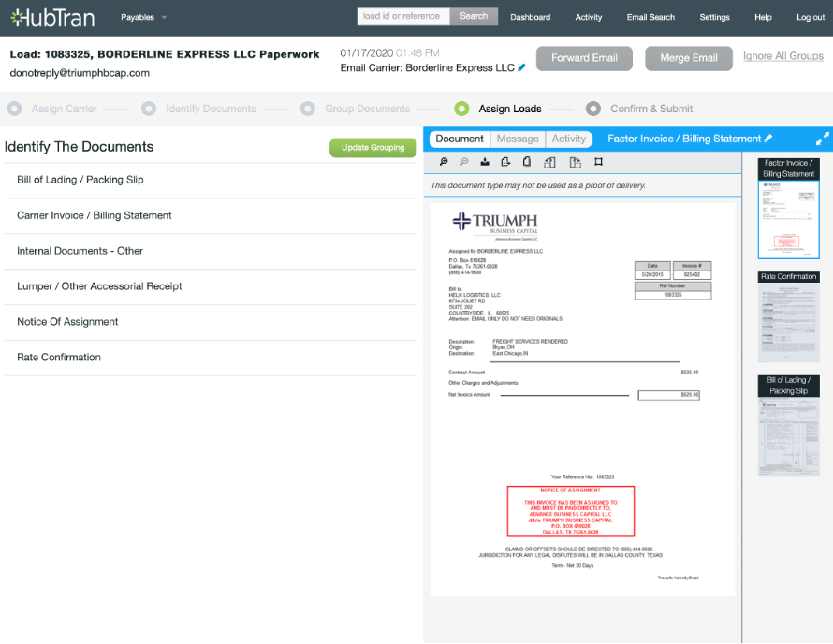This screenshot has height=644, width=833.
Task: Open the Payables dropdown menu
Action: 144,17
